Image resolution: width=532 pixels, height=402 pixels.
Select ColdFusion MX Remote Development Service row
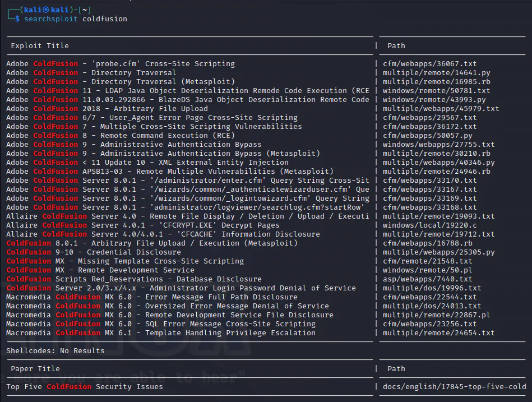point(100,270)
